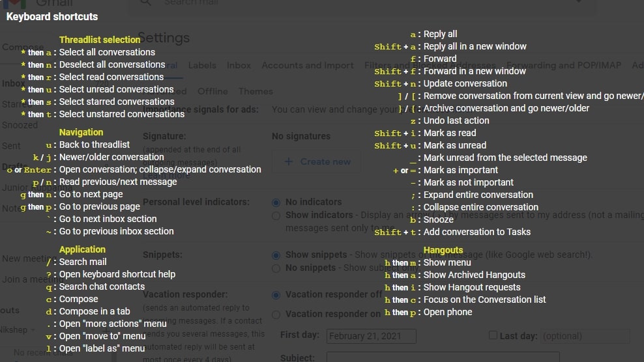644x362 pixels.
Task: Select the 'Show indicators' radio button
Action: [x=276, y=216]
